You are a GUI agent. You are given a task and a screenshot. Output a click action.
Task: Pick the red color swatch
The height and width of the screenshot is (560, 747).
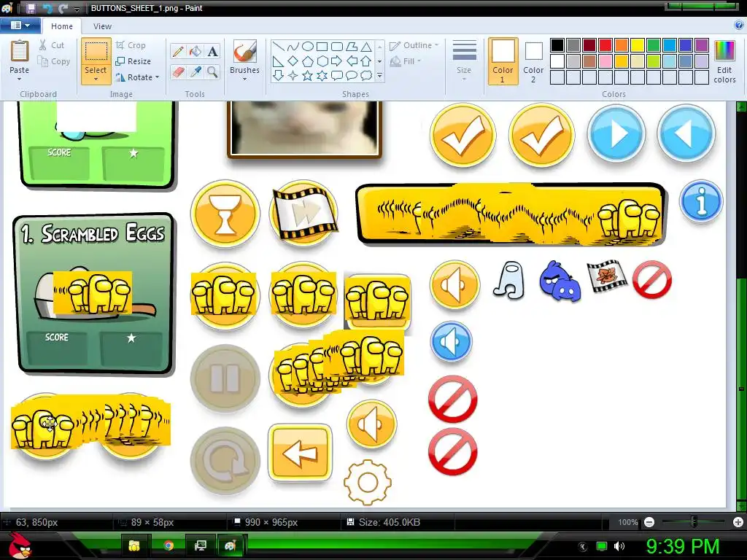click(605, 45)
